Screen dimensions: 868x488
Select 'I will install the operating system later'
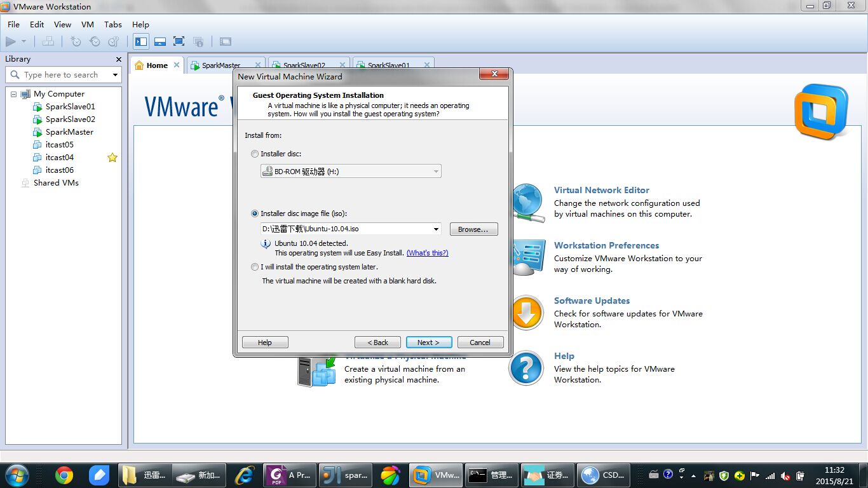click(255, 267)
